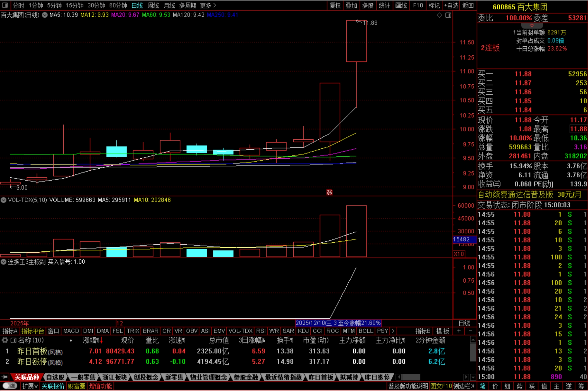Click the top-left panel toggle icon
This screenshot has width=588, height=391.
pos(5,5)
